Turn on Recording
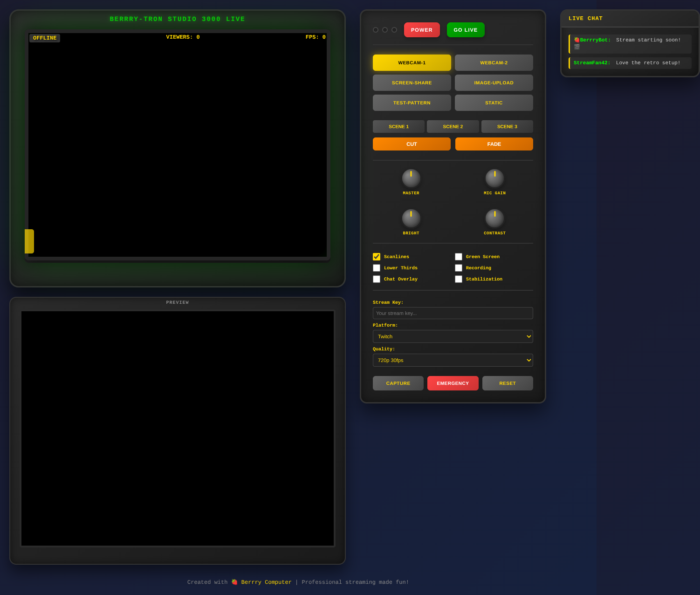This screenshot has width=700, height=595. coord(459,268)
